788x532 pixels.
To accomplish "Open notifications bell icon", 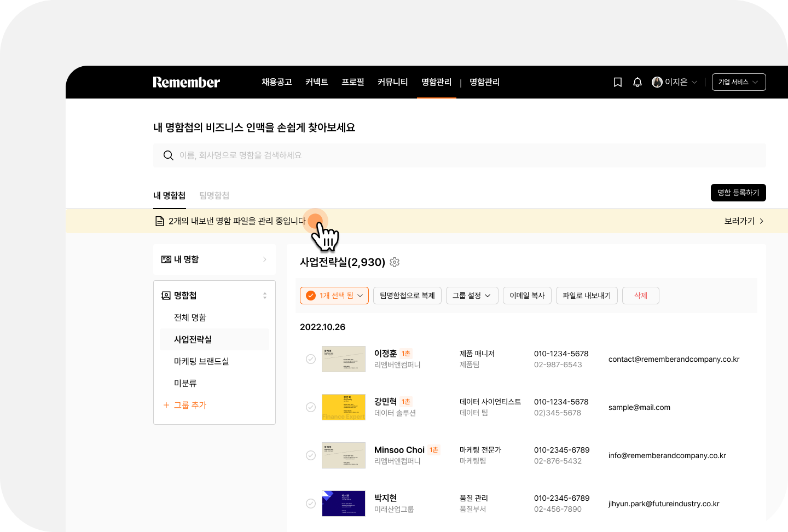I will click(x=638, y=82).
